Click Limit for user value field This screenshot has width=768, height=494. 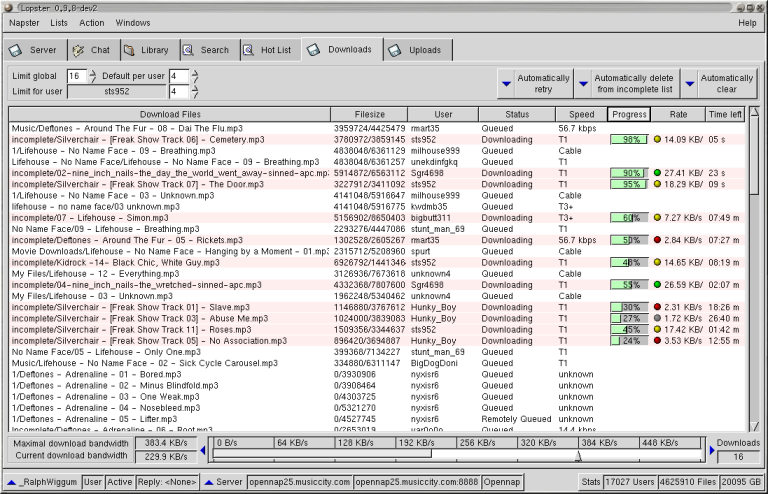coord(179,92)
